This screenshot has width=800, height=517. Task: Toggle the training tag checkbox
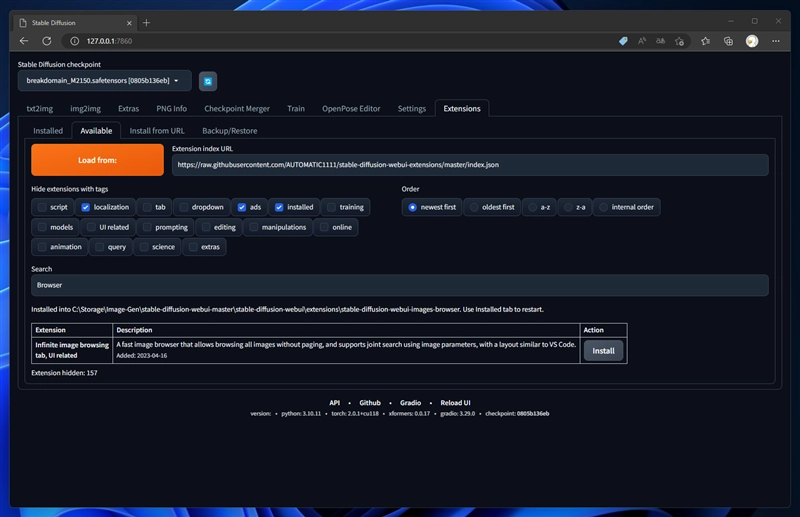click(x=332, y=207)
